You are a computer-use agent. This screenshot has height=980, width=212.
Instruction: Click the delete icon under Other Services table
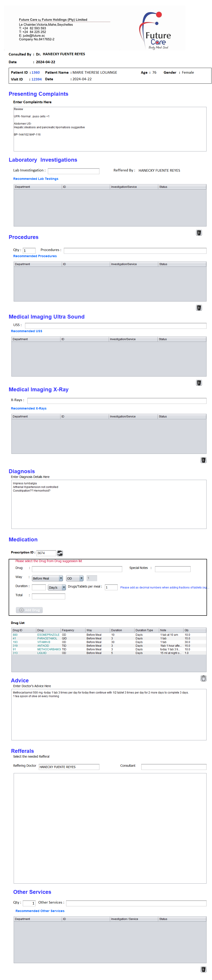point(203,969)
